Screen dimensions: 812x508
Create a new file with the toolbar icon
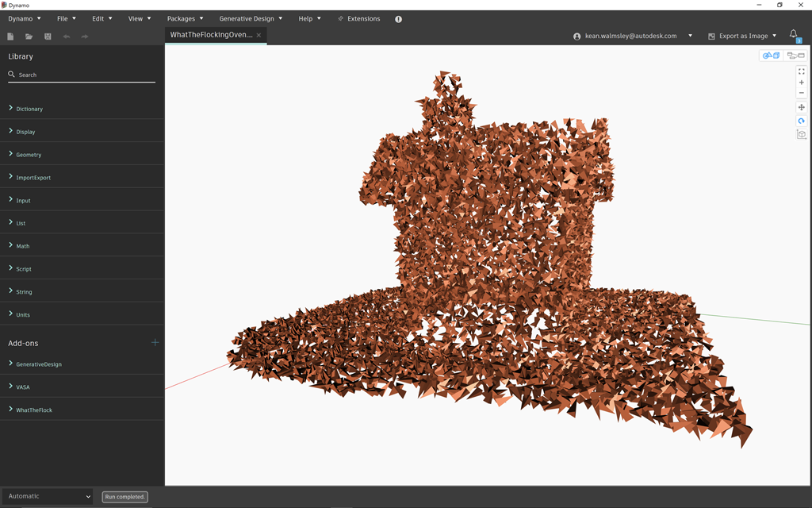(10, 37)
